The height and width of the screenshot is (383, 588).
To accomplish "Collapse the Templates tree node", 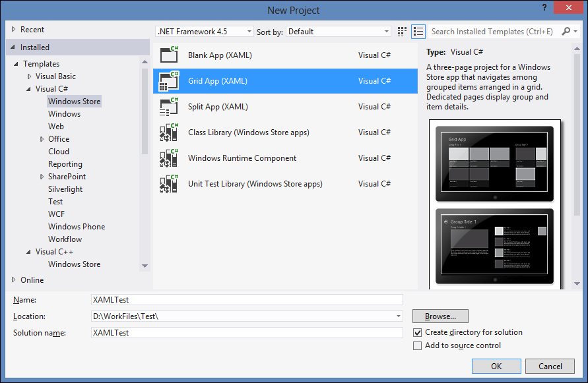I will [x=16, y=64].
